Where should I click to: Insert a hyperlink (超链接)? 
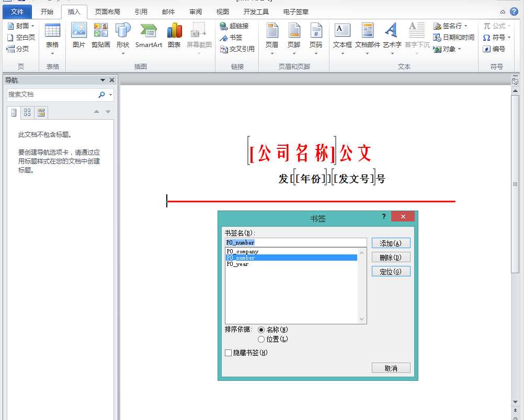pyautogui.click(x=234, y=26)
